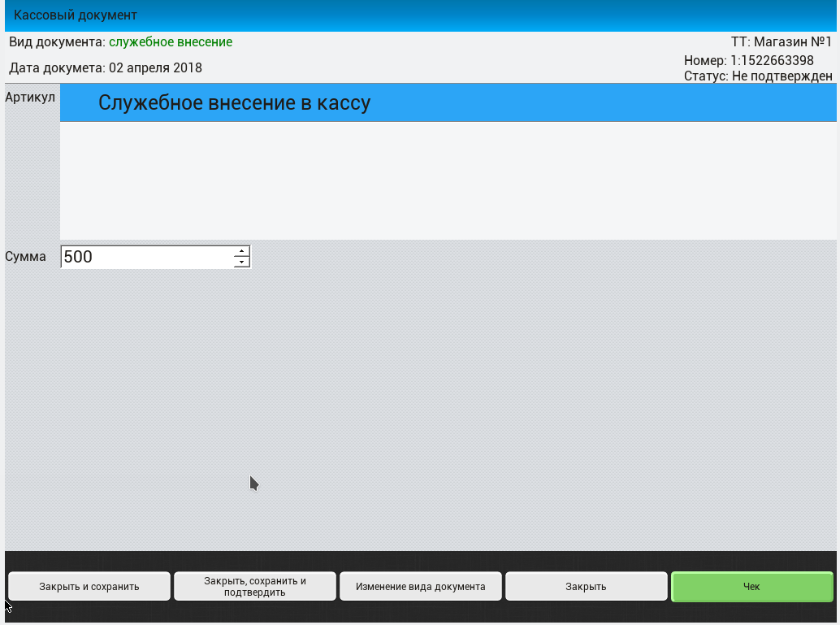Decrease the Сумма value with down arrow
Image resolution: width=840 pixels, height=625 pixels.
[x=241, y=263]
